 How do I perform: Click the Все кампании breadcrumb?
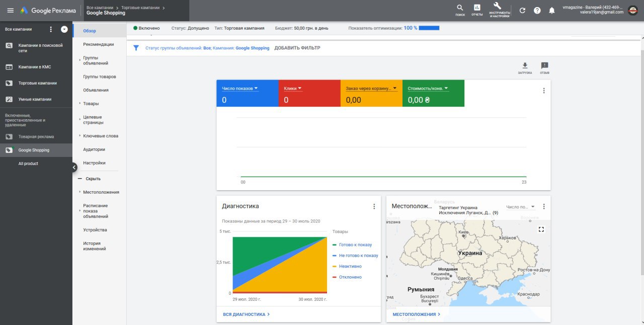click(x=100, y=8)
